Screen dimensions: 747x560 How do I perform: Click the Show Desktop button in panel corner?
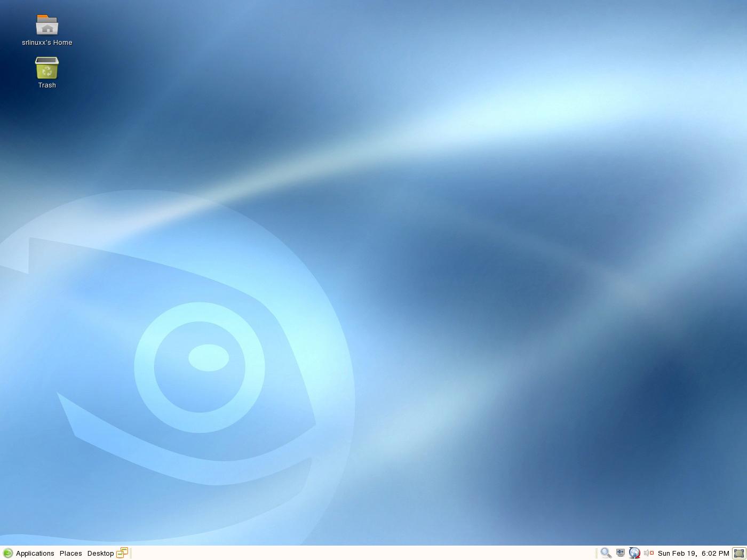coord(739,553)
